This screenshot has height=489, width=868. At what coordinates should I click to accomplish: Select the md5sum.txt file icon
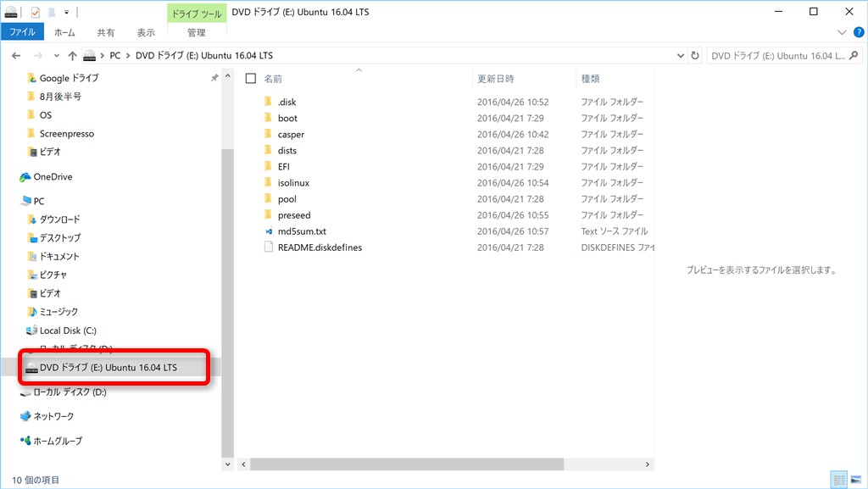269,231
